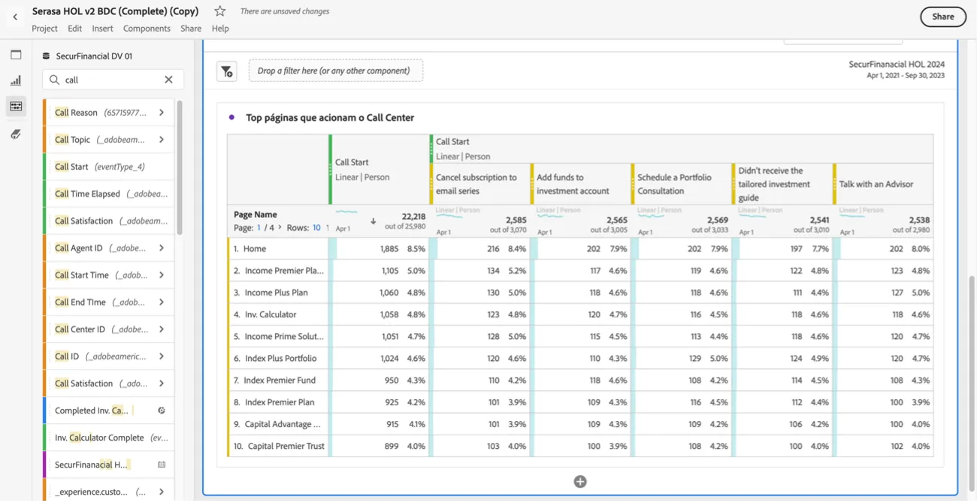The width and height of the screenshot is (980, 503).
Task: Clear the 'call' search text
Action: click(168, 80)
